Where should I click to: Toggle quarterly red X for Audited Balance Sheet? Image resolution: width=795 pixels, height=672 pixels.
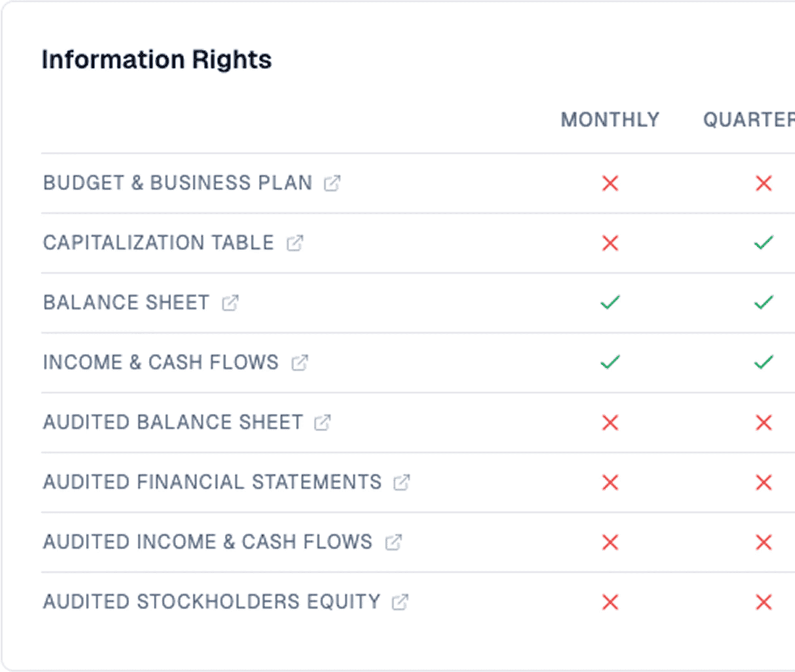[763, 423]
